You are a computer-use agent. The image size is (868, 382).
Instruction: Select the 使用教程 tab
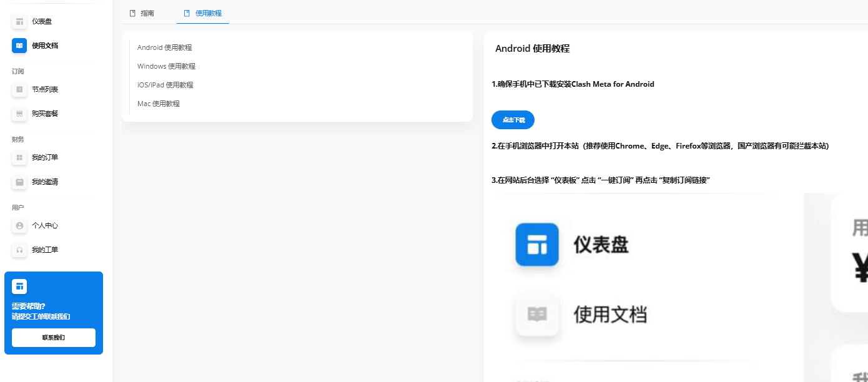203,13
